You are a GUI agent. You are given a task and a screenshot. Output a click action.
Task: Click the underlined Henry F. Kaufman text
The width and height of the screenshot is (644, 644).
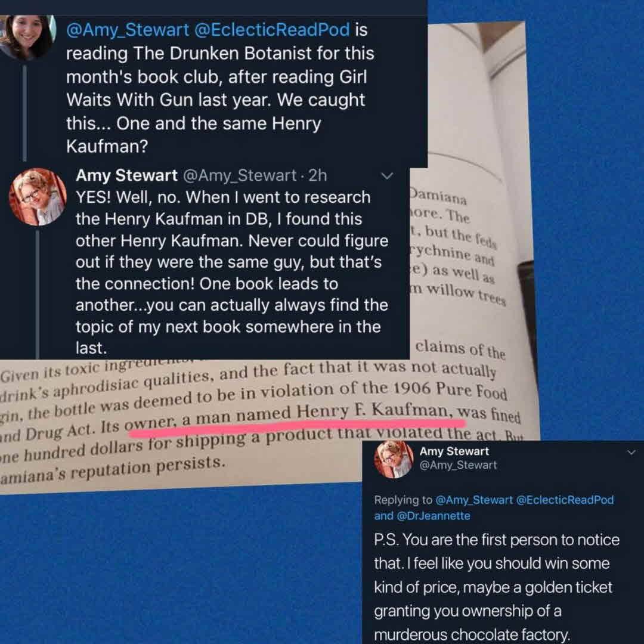373,411
